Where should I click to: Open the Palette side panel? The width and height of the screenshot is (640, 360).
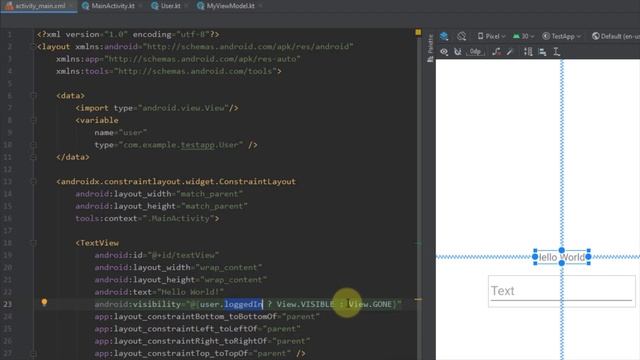coord(430,48)
